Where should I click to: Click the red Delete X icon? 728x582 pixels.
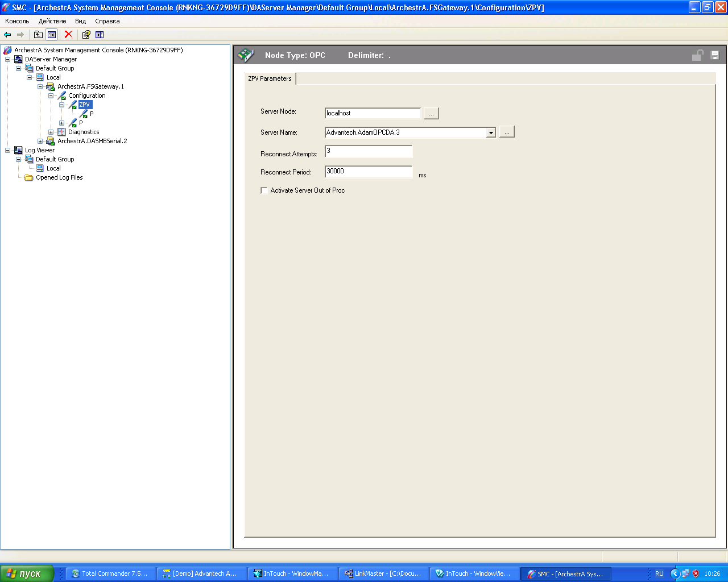(68, 35)
